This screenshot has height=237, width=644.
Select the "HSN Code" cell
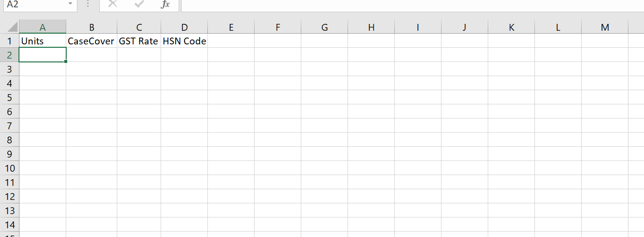point(184,41)
